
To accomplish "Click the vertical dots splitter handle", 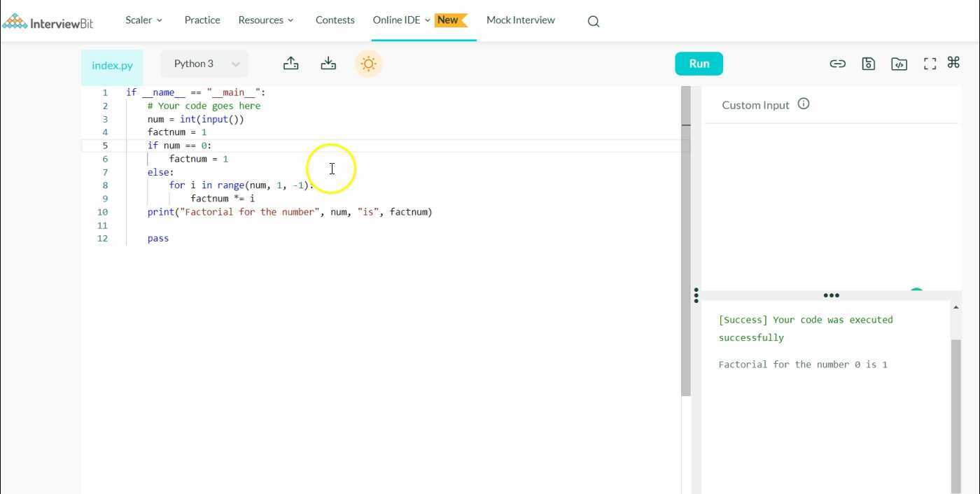I will coord(696,295).
